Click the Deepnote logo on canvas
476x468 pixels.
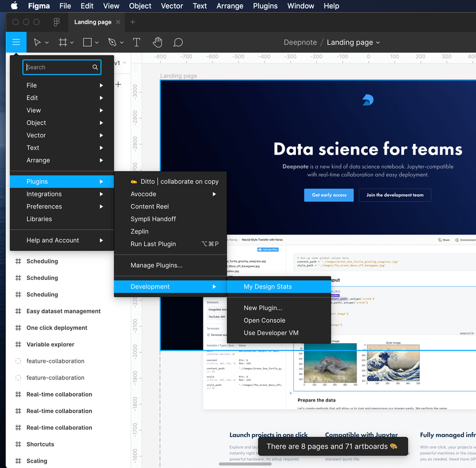(368, 100)
